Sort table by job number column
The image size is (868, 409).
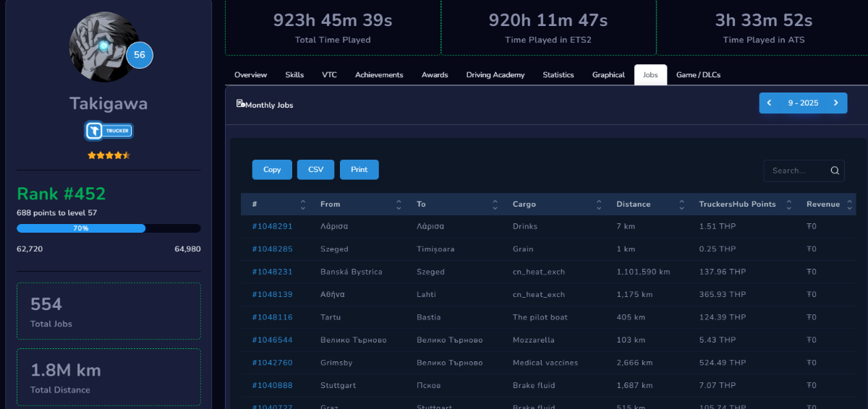click(303, 204)
